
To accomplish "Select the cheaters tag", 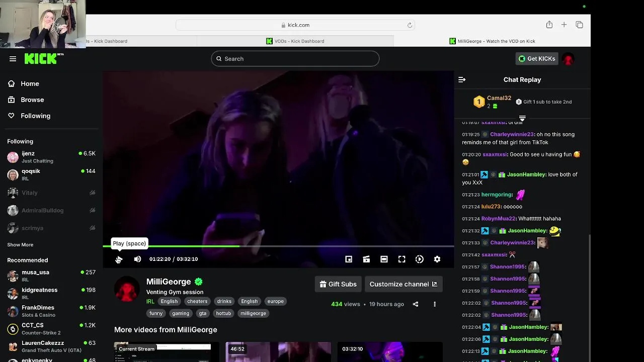I will click(x=197, y=301).
